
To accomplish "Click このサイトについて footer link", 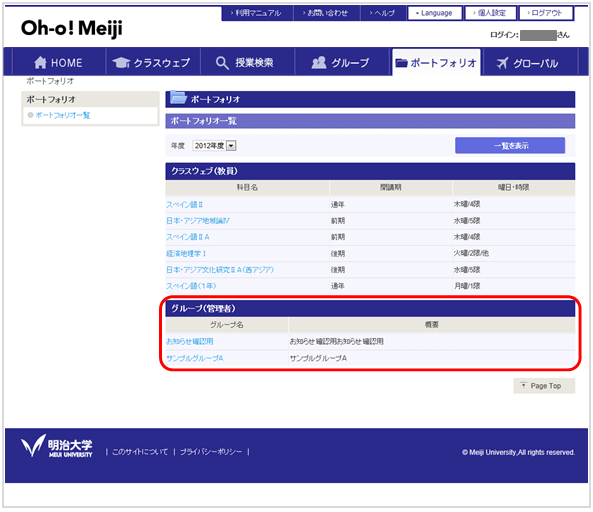I will pyautogui.click(x=140, y=452).
